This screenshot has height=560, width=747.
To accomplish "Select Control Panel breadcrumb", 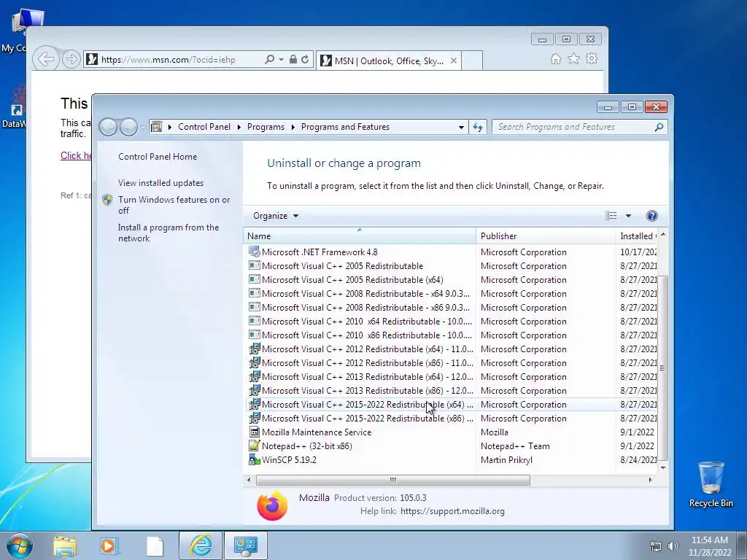I will pos(204,127).
